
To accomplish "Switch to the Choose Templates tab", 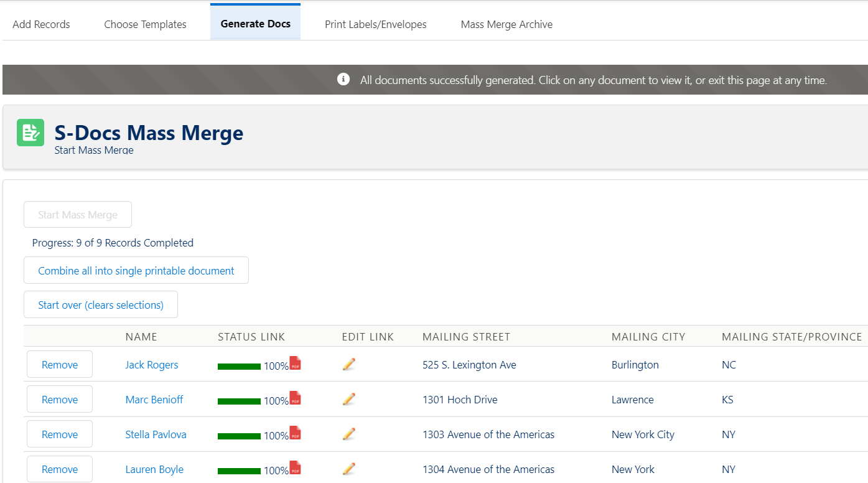I will [145, 24].
